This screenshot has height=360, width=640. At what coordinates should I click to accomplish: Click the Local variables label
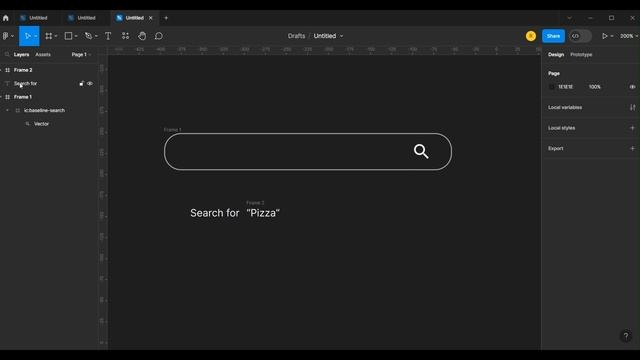tap(565, 107)
